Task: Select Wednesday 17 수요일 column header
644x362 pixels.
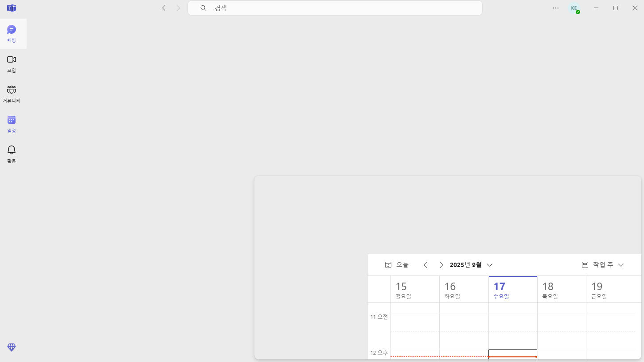Action: click(x=513, y=289)
